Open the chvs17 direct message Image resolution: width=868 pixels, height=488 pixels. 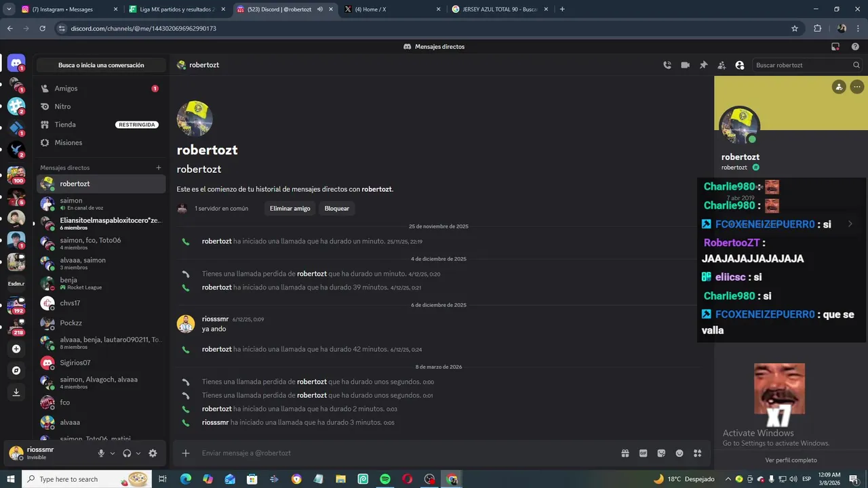[101, 303]
